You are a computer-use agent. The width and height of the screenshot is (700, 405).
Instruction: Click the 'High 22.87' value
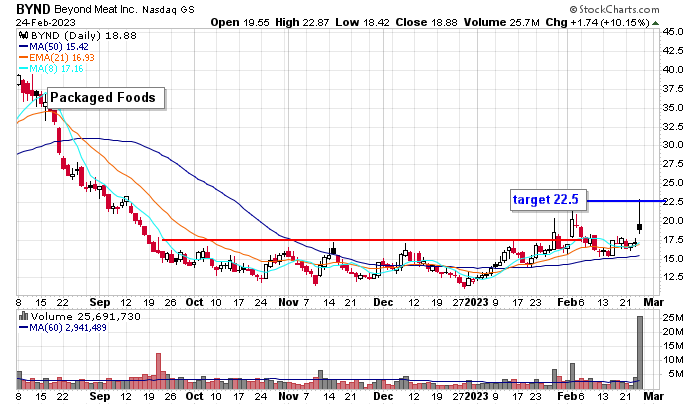(302, 22)
